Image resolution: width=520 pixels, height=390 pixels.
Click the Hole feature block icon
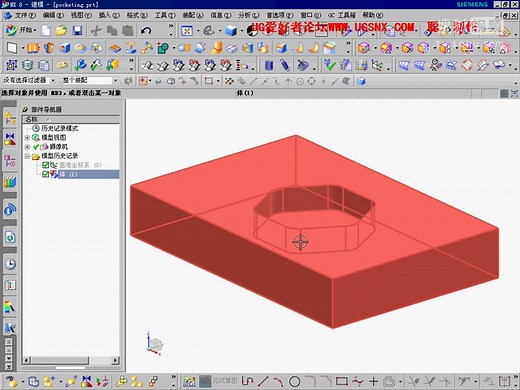pos(64,48)
